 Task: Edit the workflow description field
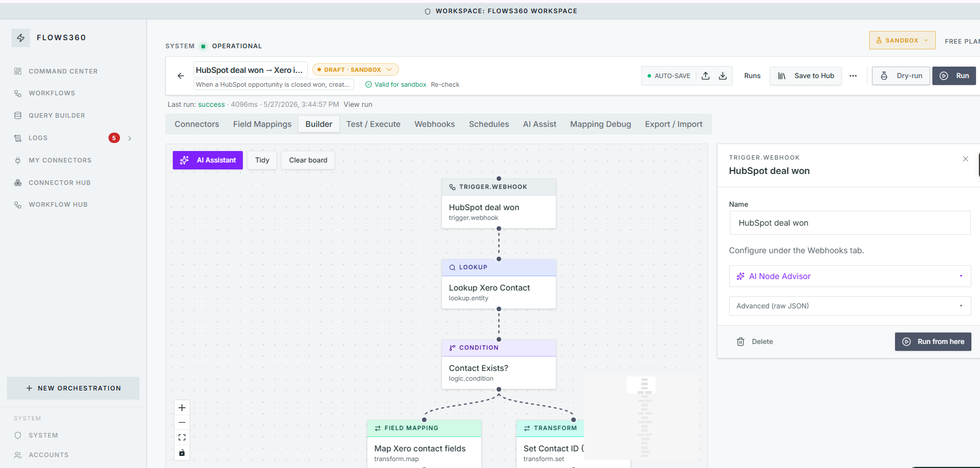pos(273,84)
